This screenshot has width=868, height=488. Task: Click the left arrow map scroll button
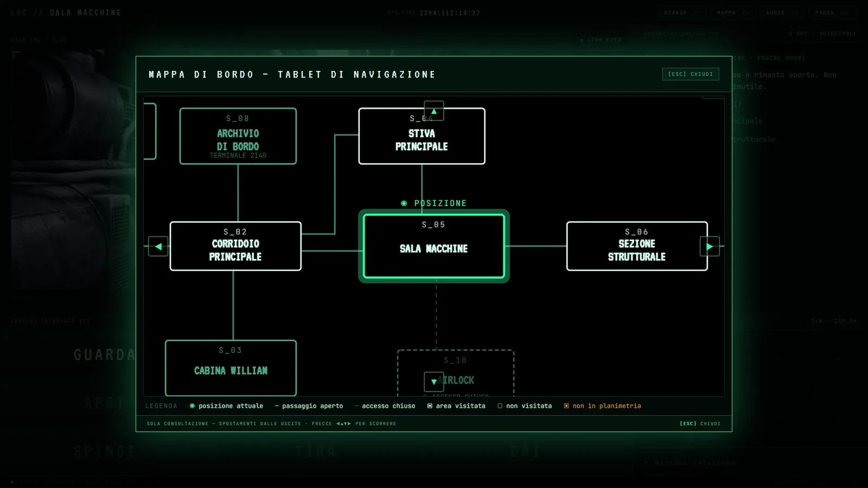[x=158, y=246]
